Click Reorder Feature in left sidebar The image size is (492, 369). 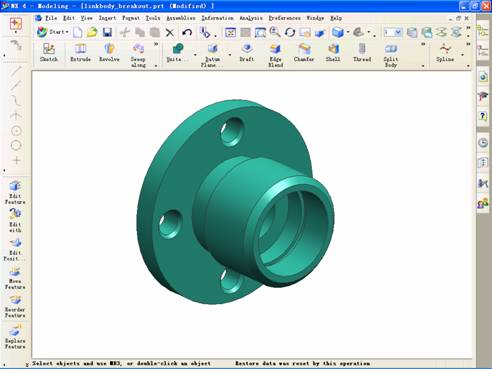15,306
